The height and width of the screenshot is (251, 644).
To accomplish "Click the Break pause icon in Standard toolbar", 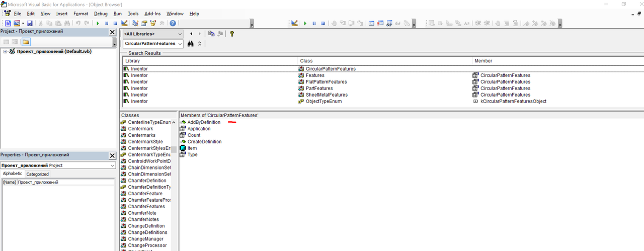I will [106, 23].
